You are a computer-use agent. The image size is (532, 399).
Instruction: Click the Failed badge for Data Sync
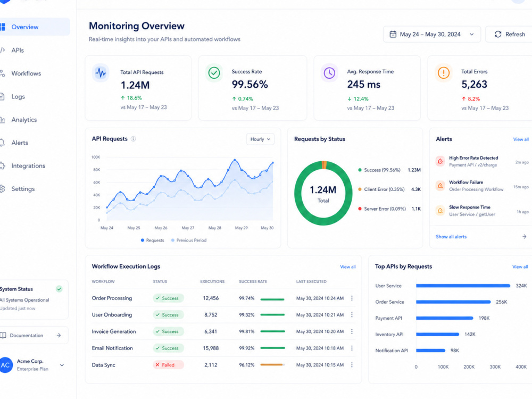(168, 365)
